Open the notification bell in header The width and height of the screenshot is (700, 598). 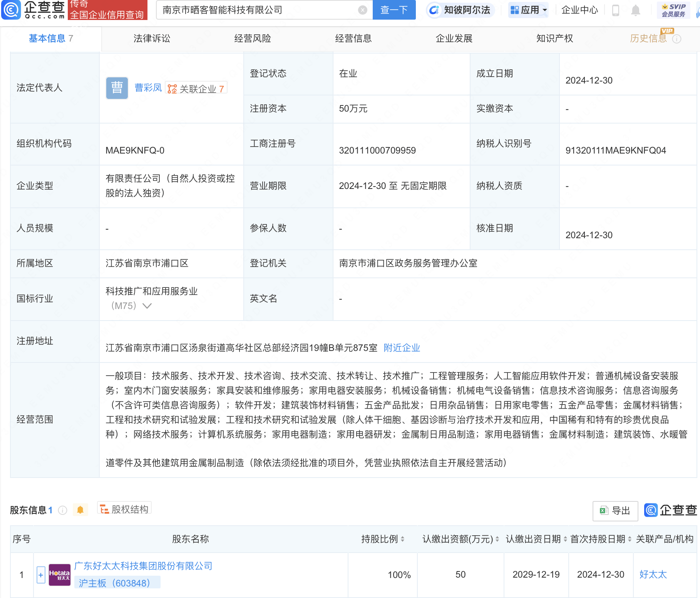(636, 10)
